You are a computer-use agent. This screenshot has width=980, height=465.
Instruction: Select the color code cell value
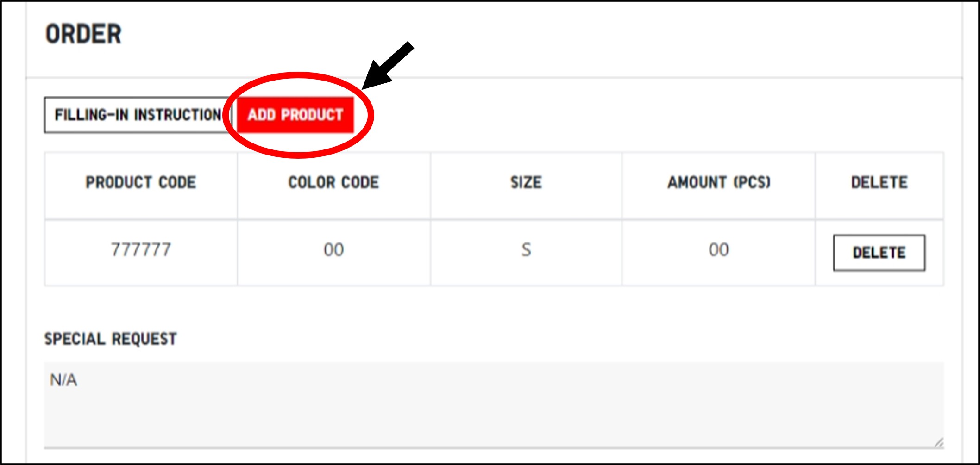click(333, 250)
